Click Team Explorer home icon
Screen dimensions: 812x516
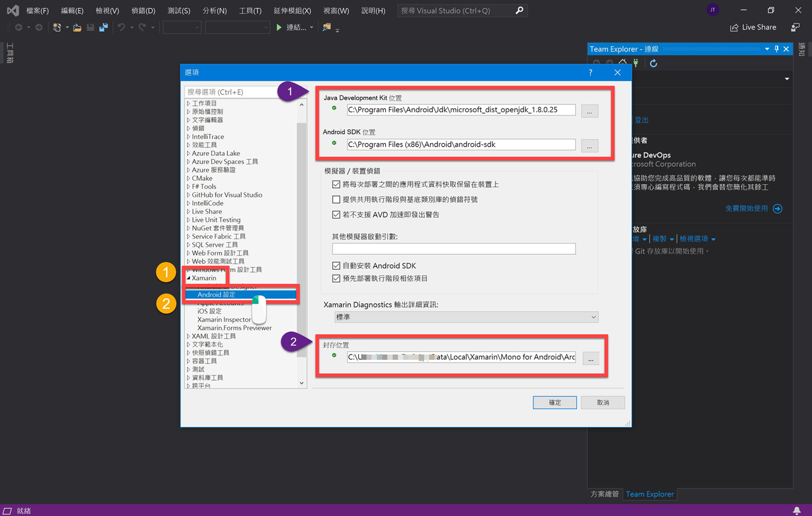622,63
